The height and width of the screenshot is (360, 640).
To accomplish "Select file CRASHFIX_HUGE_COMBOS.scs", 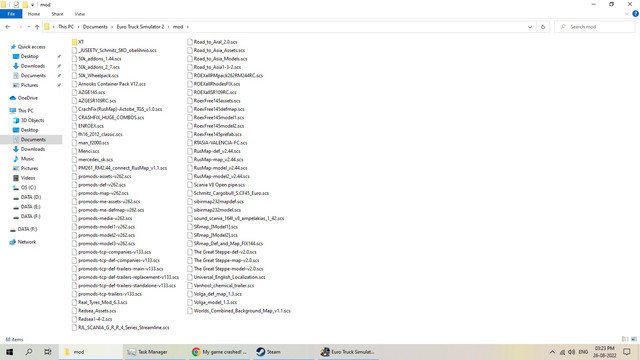I will tap(108, 118).
